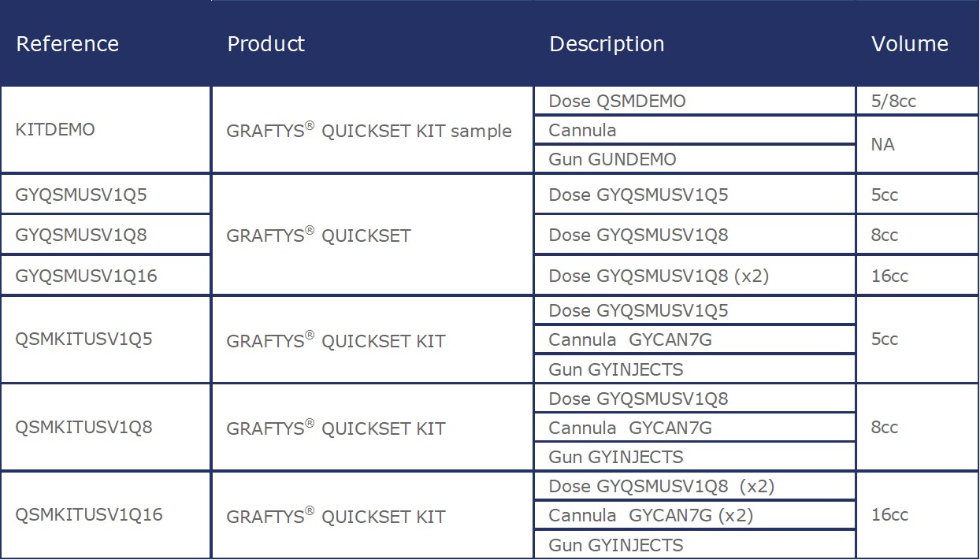Select the 16cc volume for QSMKITUSV1Q16
Viewport: 980px width, 560px height.
click(889, 515)
